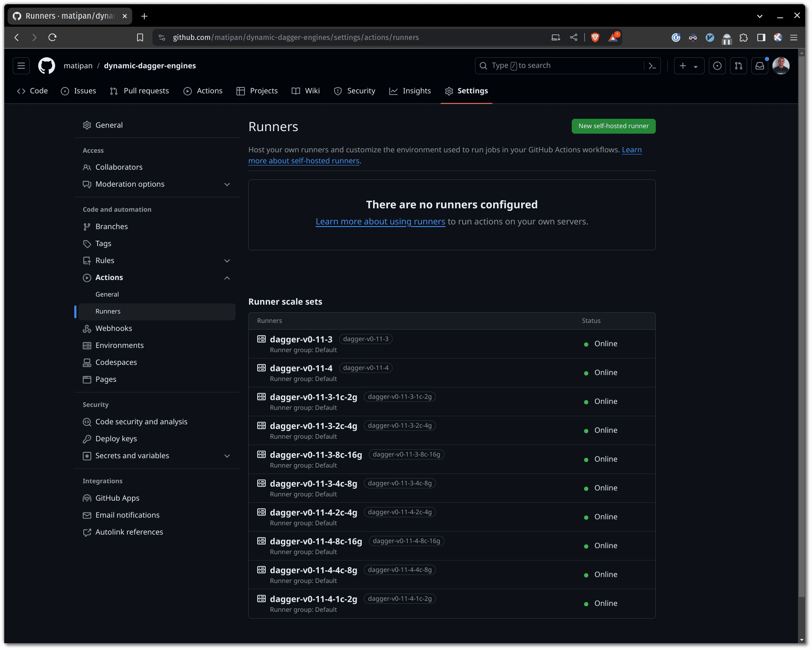
Task: Click the issues icon in header
Action: [x=717, y=66]
